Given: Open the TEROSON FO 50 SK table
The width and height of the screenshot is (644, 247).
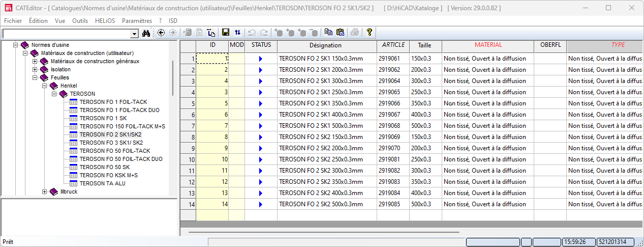Looking at the screenshot, I should click(x=104, y=167).
